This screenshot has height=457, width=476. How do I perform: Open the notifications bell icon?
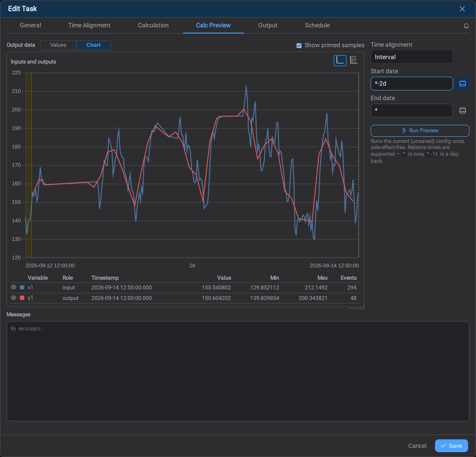point(466,26)
